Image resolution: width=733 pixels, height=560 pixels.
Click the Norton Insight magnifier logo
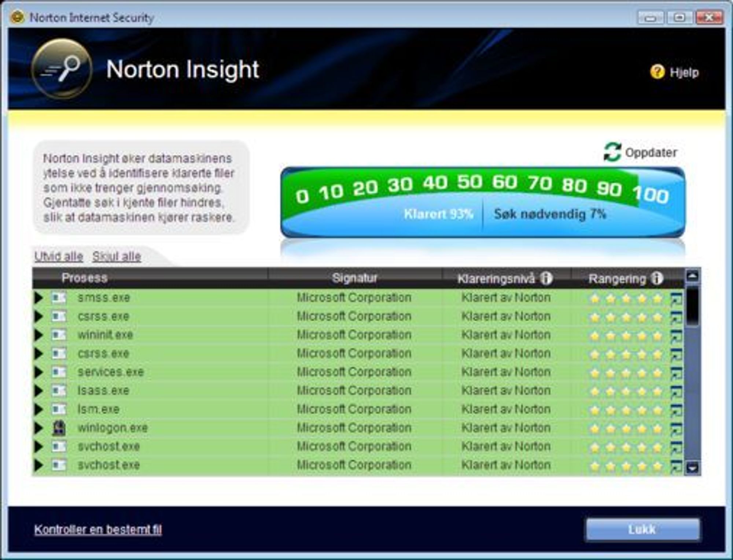(62, 68)
